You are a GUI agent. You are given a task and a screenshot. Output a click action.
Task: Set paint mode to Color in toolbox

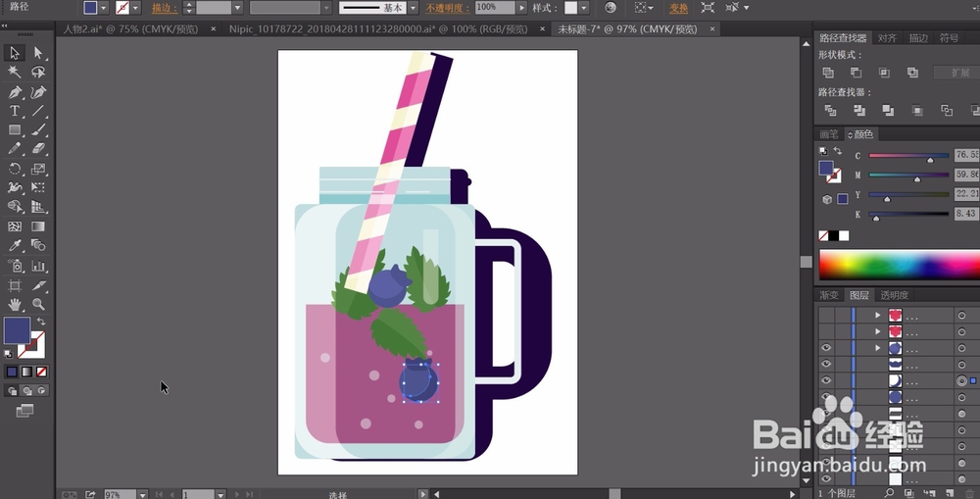click(x=12, y=372)
